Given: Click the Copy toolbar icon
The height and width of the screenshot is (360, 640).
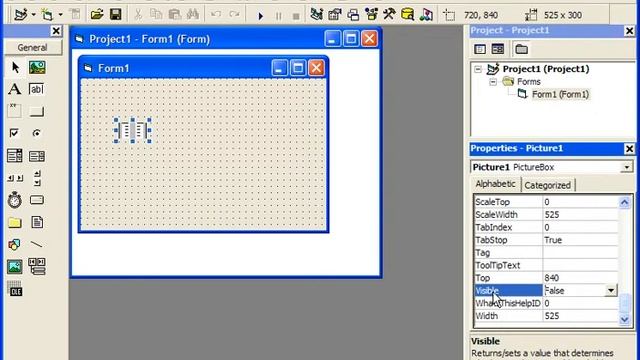Looking at the screenshot, I should (x=156, y=15).
